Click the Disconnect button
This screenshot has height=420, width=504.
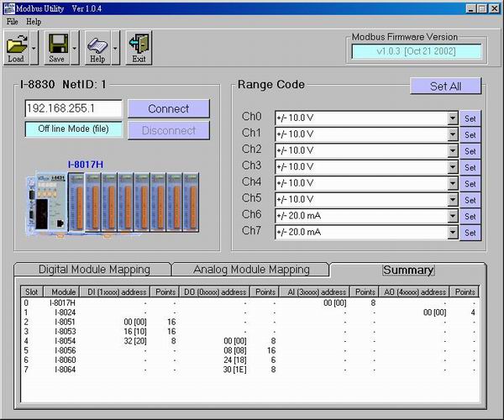point(169,130)
